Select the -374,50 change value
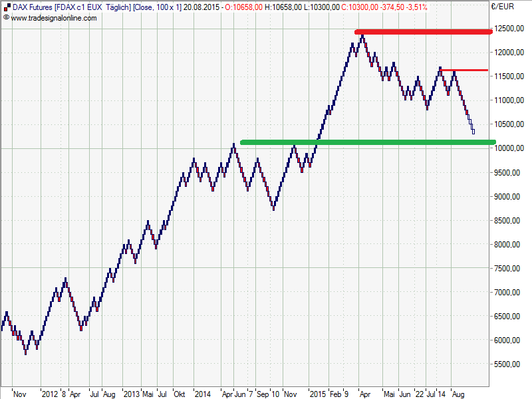Screen dimensions: 532x399 tap(393, 7)
